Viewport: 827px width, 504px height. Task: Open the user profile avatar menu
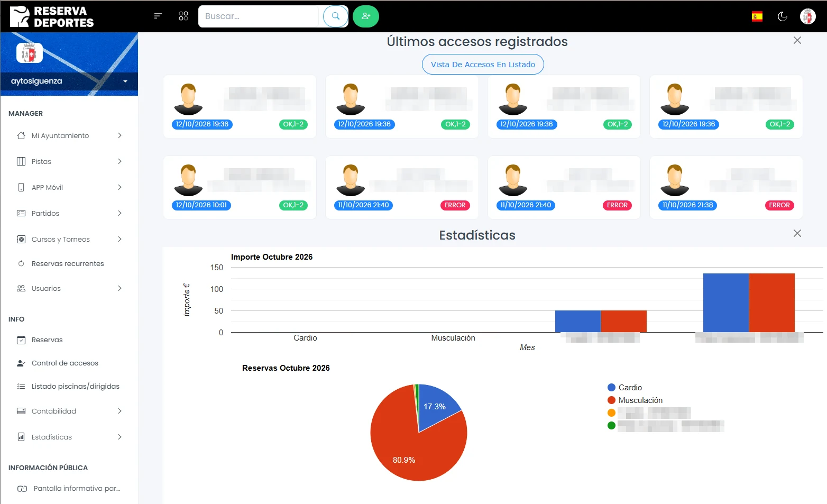(808, 16)
